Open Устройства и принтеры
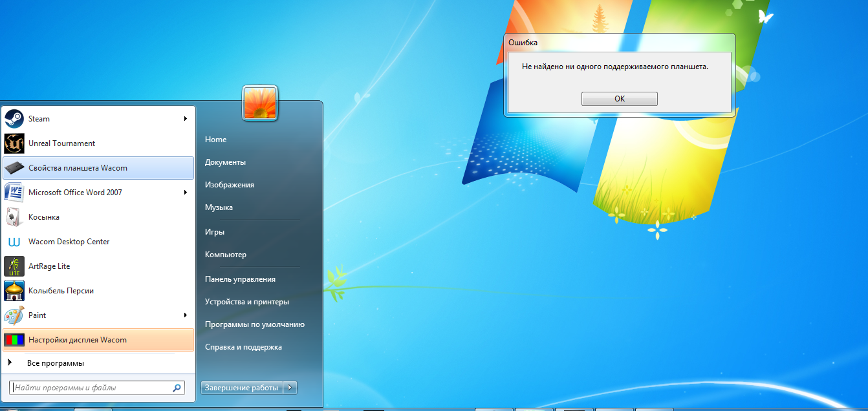 [247, 302]
